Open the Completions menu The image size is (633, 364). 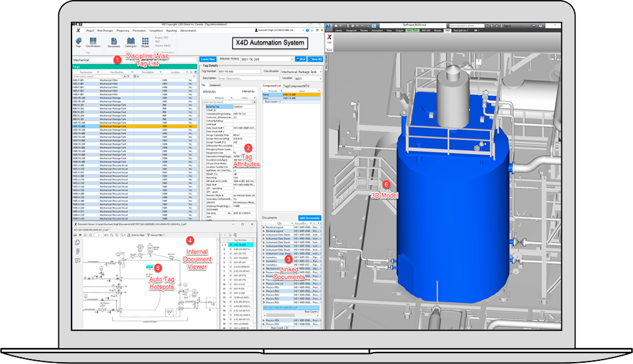[x=156, y=30]
